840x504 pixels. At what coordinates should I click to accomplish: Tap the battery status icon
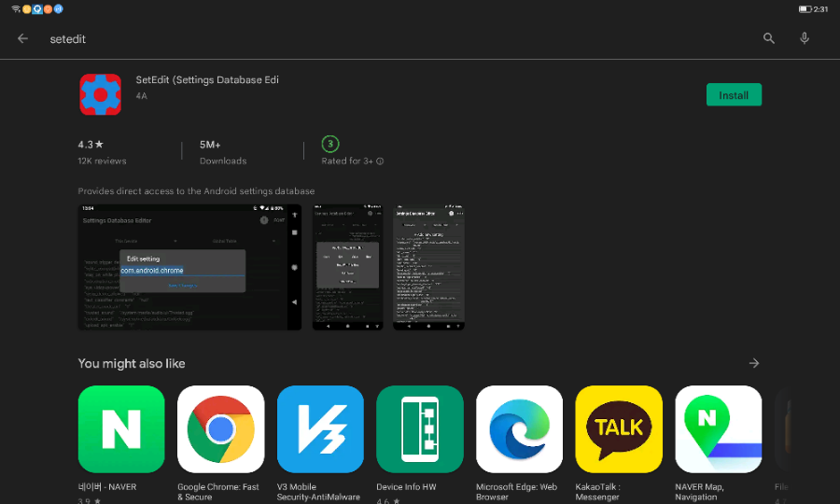(x=805, y=9)
